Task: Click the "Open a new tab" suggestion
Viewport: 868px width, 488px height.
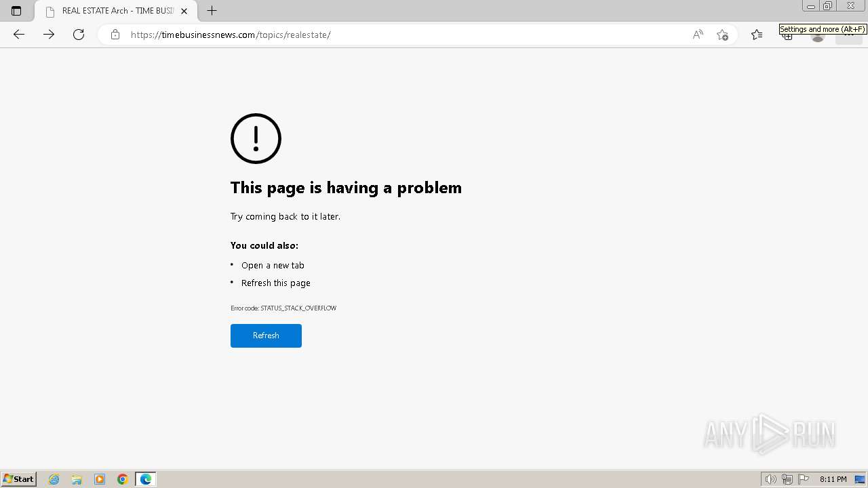Action: tap(273, 266)
